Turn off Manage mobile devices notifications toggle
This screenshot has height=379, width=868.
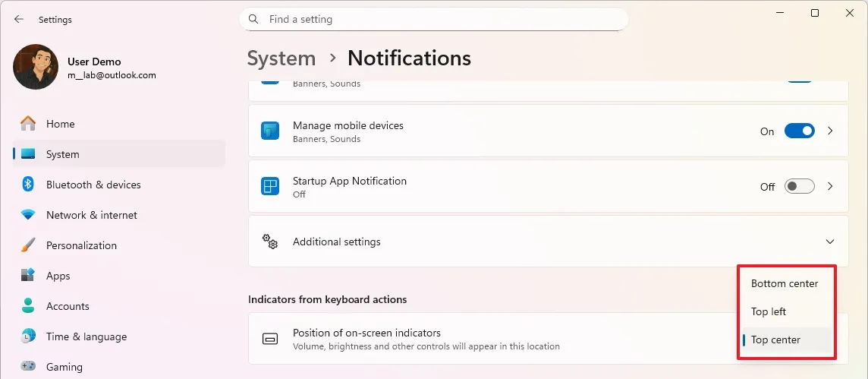[x=799, y=131]
